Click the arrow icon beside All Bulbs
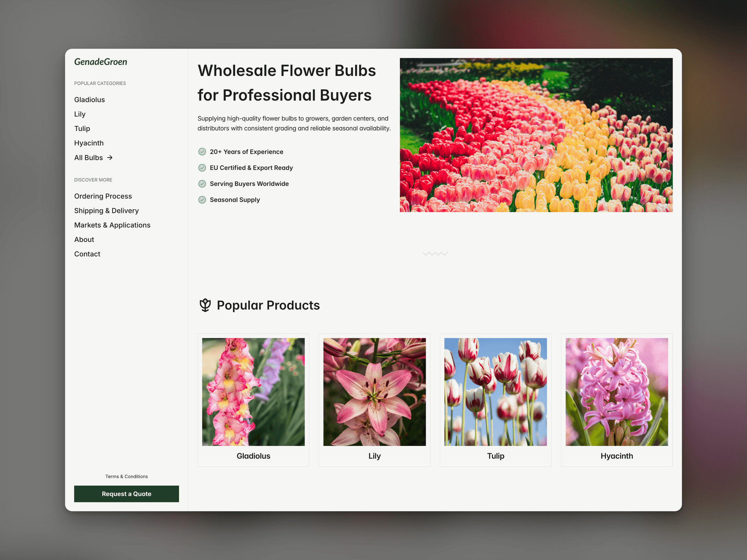 click(x=110, y=157)
